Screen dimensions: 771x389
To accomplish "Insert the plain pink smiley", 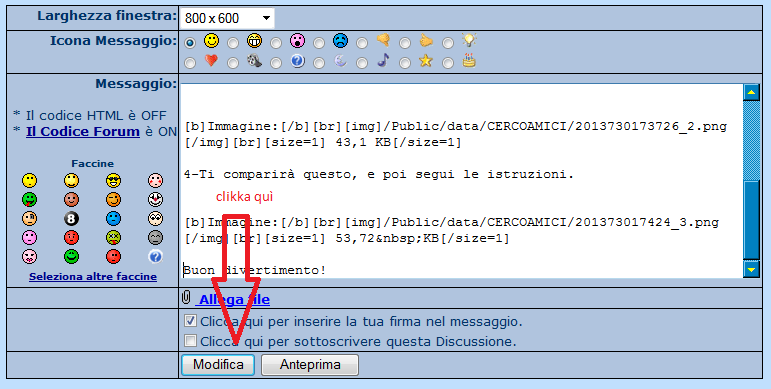I will pos(30,238).
